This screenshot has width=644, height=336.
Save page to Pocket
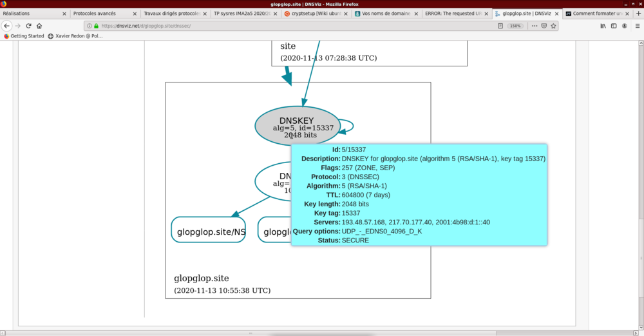(x=544, y=26)
